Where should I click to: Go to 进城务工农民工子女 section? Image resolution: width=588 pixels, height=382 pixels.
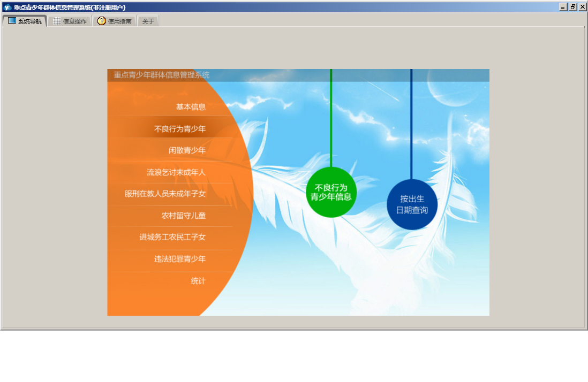(172, 237)
